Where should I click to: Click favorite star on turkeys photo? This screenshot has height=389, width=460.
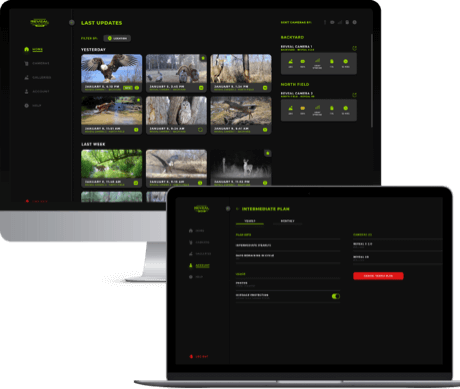(x=203, y=58)
